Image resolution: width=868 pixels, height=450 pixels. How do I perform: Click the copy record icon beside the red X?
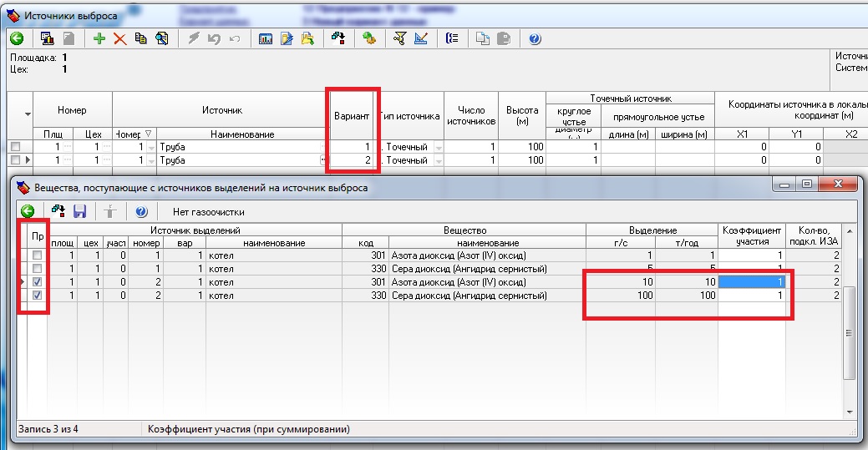(x=141, y=38)
